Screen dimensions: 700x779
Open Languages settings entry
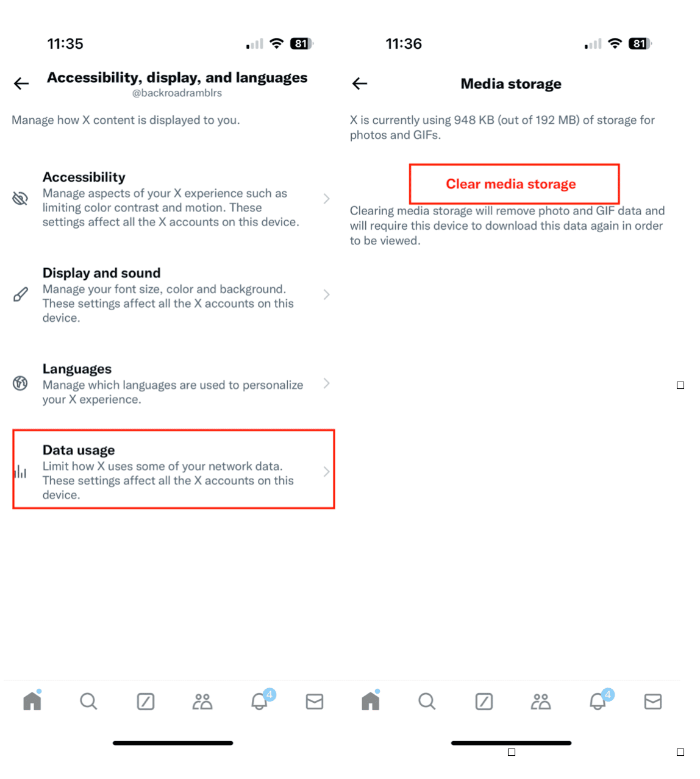(x=173, y=384)
